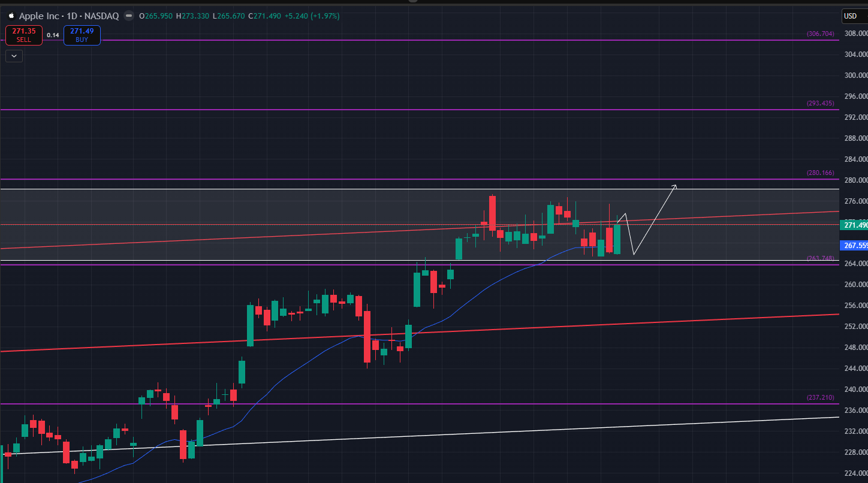This screenshot has height=483, width=868.
Task: Click the H273.330 high price value
Action: tap(193, 16)
